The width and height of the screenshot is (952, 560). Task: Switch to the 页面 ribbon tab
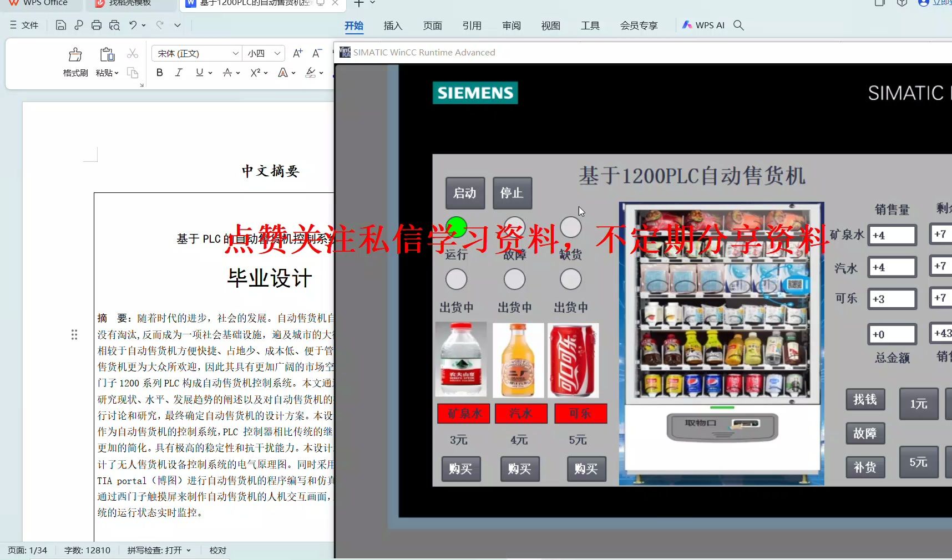(432, 26)
